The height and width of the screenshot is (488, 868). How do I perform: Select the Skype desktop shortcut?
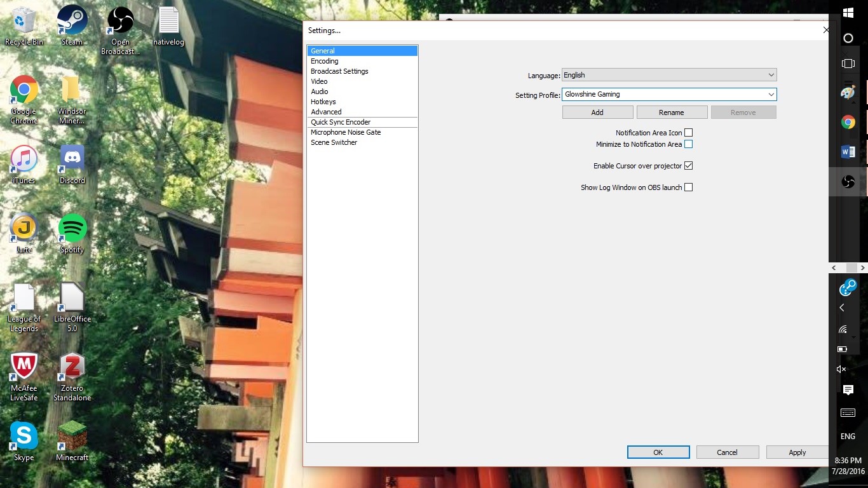tap(24, 441)
